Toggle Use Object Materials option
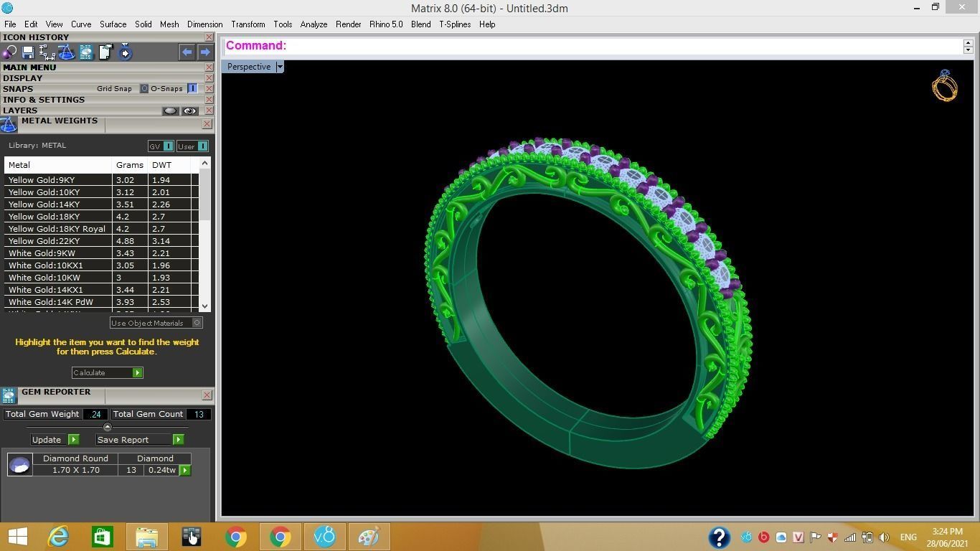Screen dimensions: 980x551 [x=197, y=323]
